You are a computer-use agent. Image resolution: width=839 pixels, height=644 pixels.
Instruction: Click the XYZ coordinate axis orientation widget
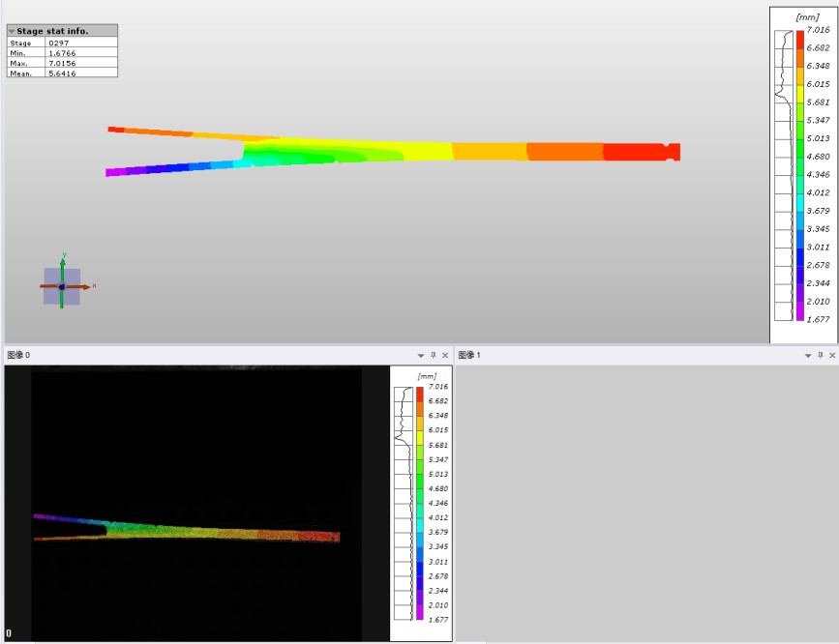click(62, 286)
